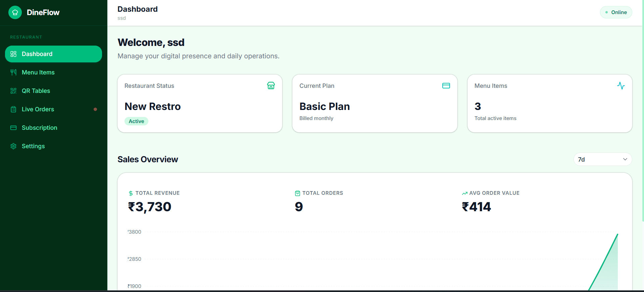Click the red notification dot next to Live Orders
This screenshot has width=644, height=292.
96,109
